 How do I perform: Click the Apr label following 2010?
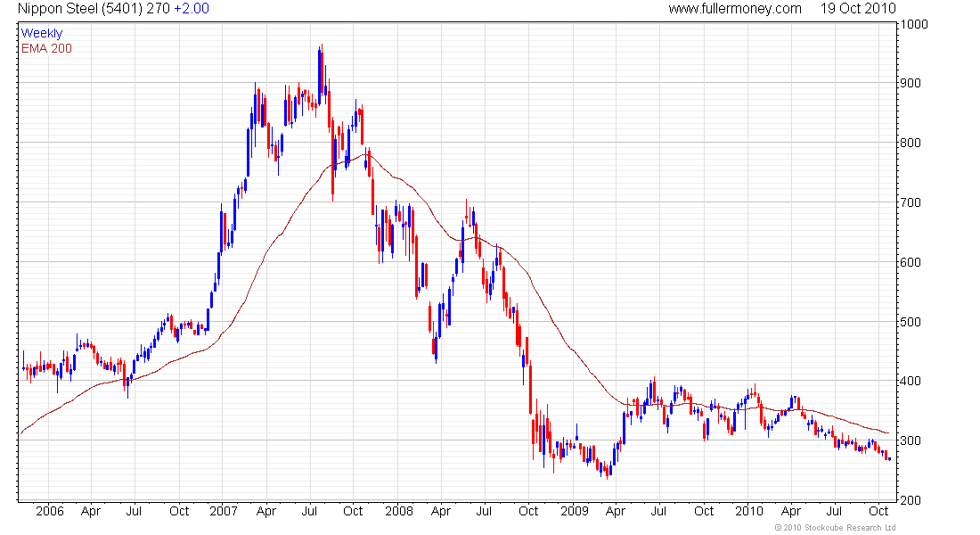790,511
